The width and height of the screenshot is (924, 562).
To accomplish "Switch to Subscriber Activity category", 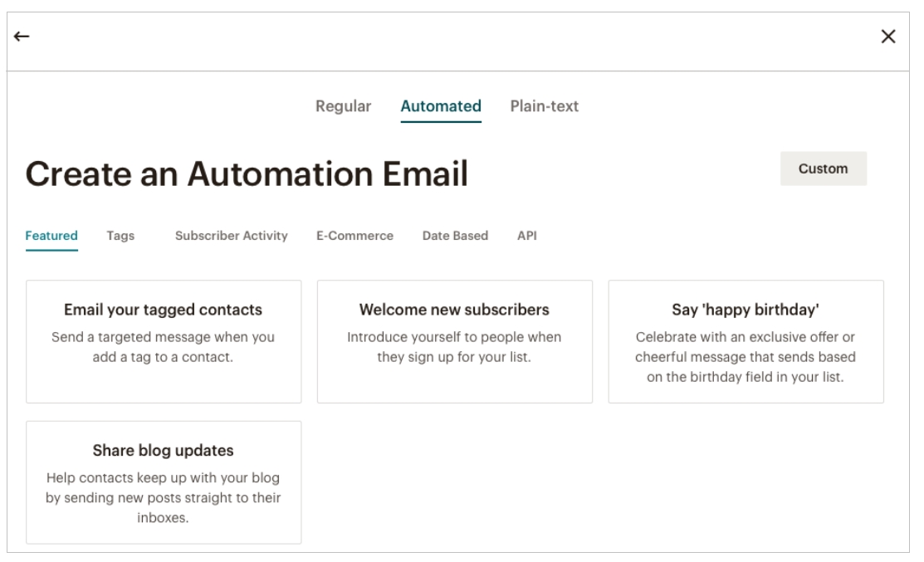I will [231, 236].
